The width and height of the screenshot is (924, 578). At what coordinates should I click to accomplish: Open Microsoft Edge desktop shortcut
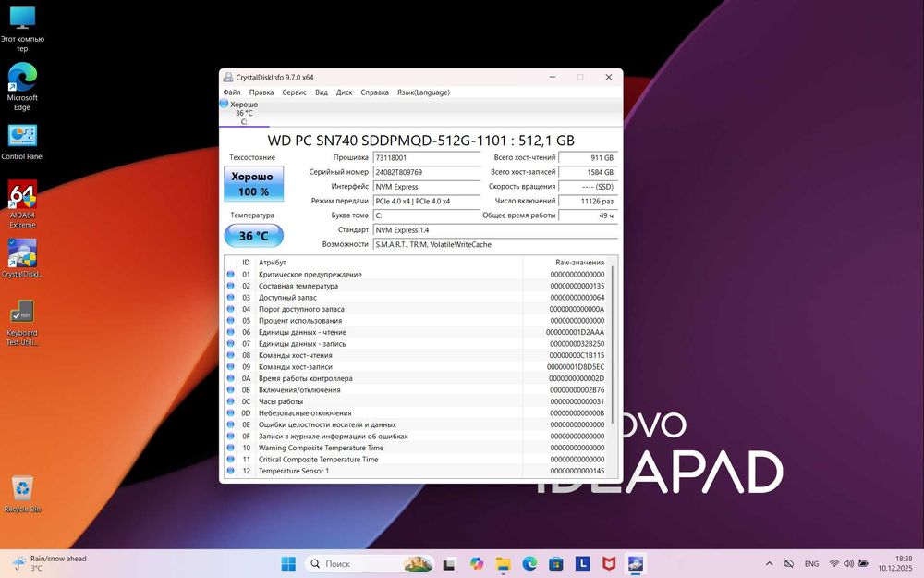click(x=22, y=86)
